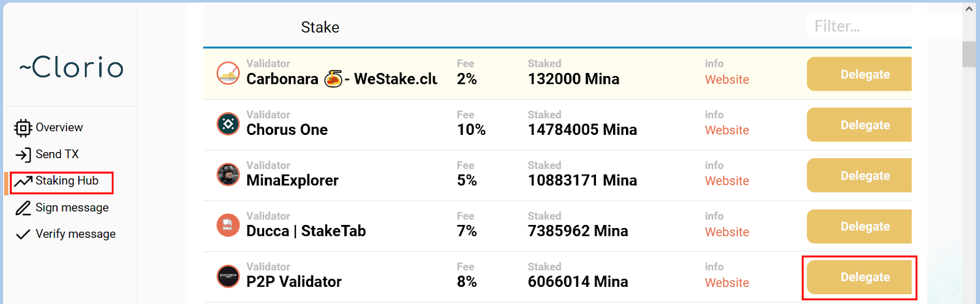Select the Chorus One name

(287, 130)
